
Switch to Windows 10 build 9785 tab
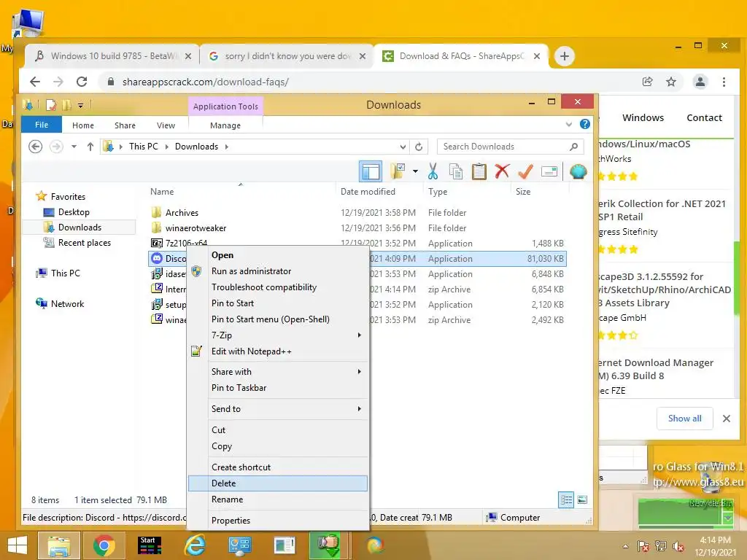coord(112,56)
